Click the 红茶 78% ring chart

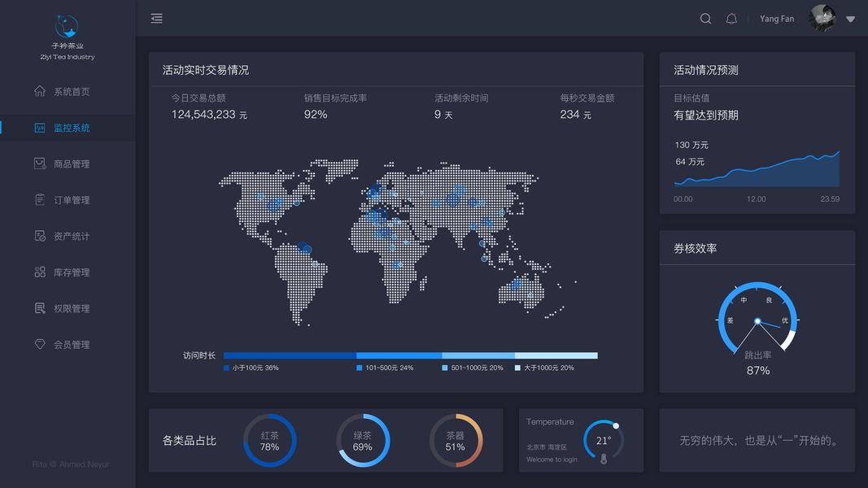(x=269, y=440)
